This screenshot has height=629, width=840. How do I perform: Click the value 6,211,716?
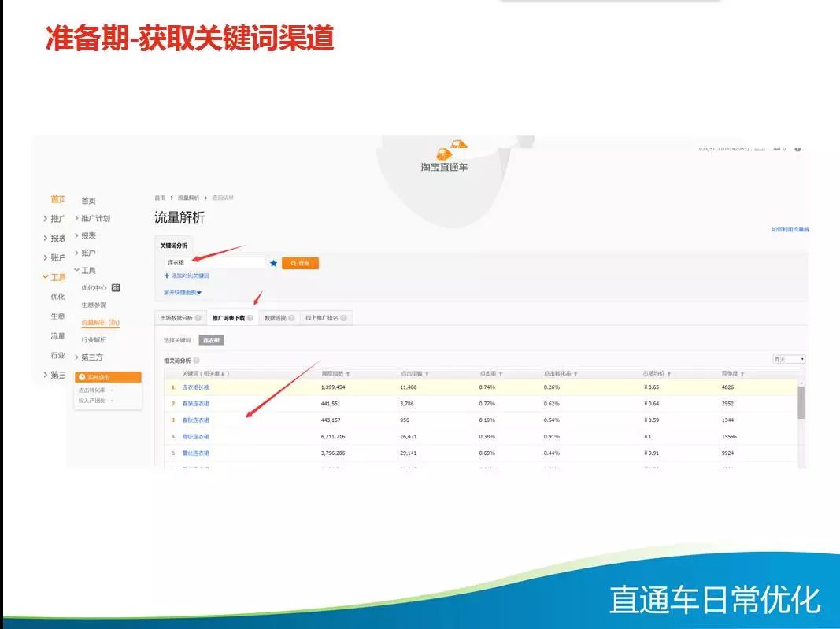click(x=333, y=437)
